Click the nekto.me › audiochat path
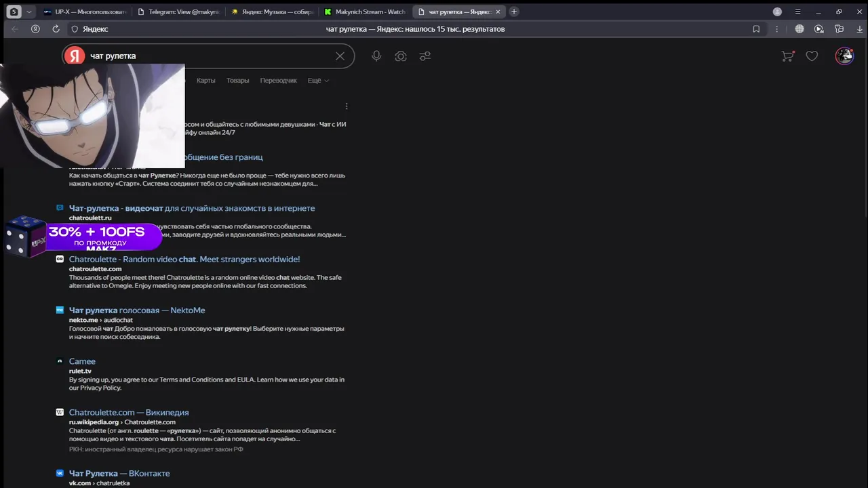 tap(101, 320)
